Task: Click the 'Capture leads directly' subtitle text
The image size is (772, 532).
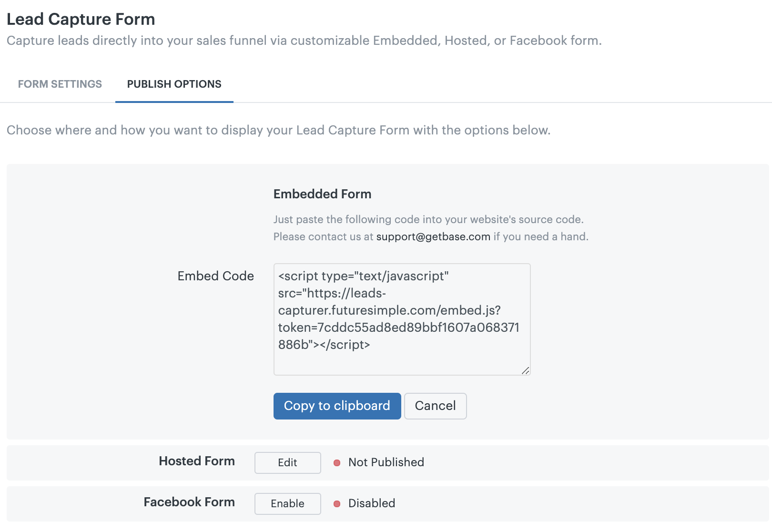Action: (304, 41)
